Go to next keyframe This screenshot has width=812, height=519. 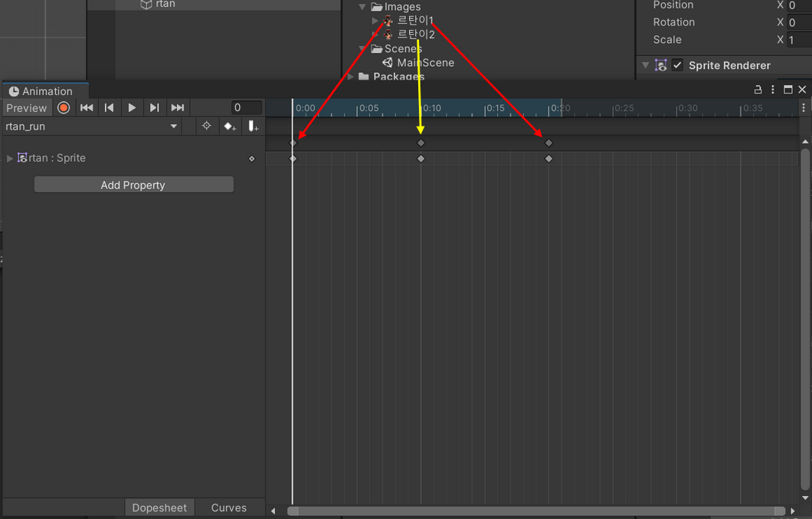154,108
